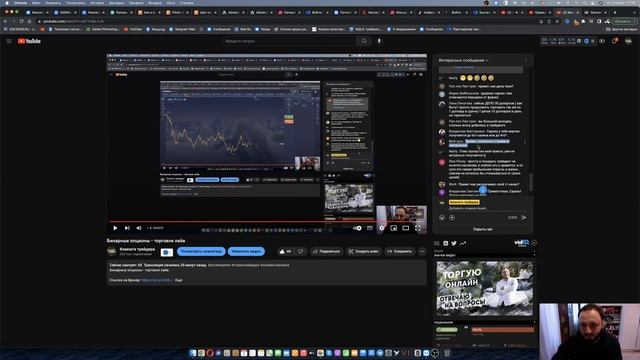The height and width of the screenshot is (360, 640).
Task: Open the Trash in the dock
Action: coord(447,353)
